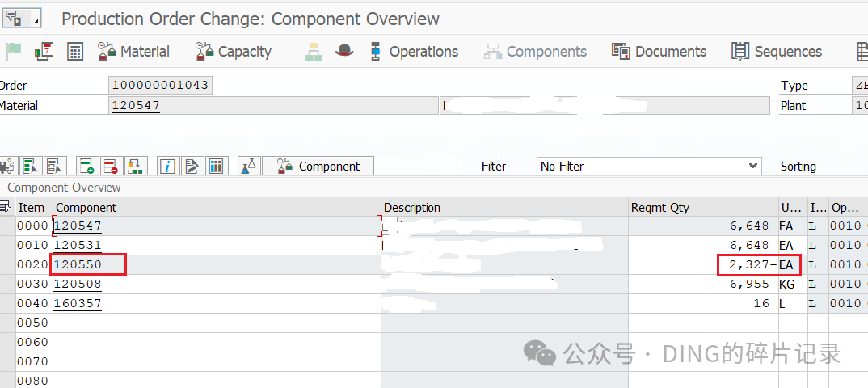The width and height of the screenshot is (868, 388).
Task: Click the empty Component cell in row 0050
Action: 217,323
